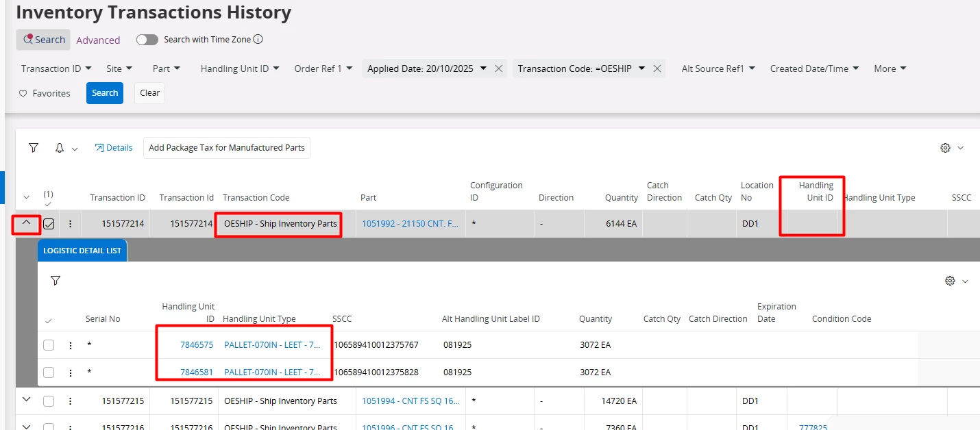
Task: Open handling unit link 7846575
Action: [197, 345]
